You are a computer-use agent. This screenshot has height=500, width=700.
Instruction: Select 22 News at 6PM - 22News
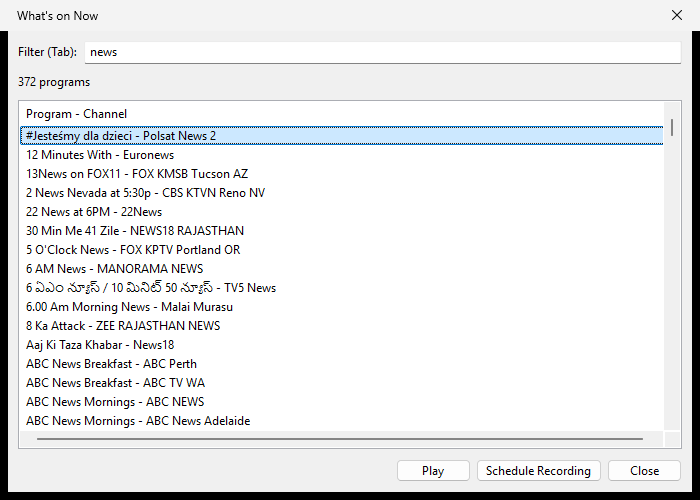[x=342, y=212]
